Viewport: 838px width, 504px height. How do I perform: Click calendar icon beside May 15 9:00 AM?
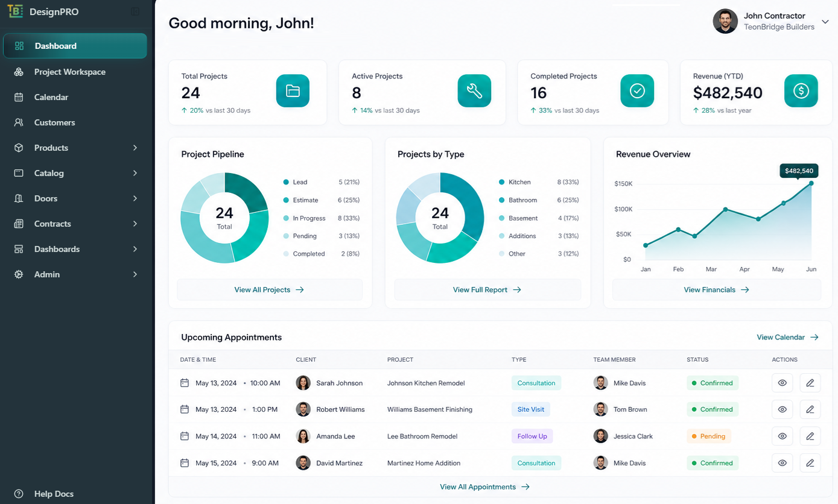[x=185, y=463]
